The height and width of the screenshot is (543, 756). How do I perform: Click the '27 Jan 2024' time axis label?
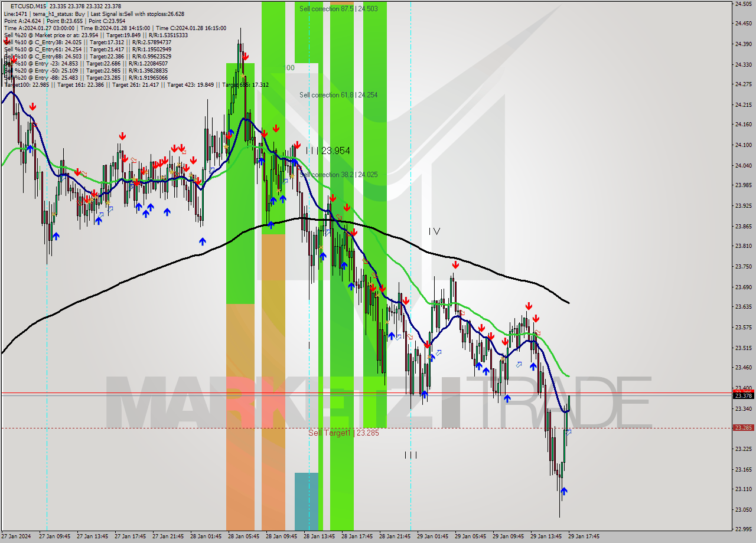pyautogui.click(x=16, y=537)
